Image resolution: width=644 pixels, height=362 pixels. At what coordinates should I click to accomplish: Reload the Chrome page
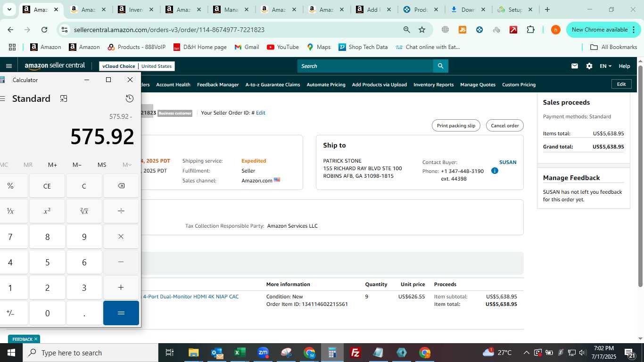point(44,30)
